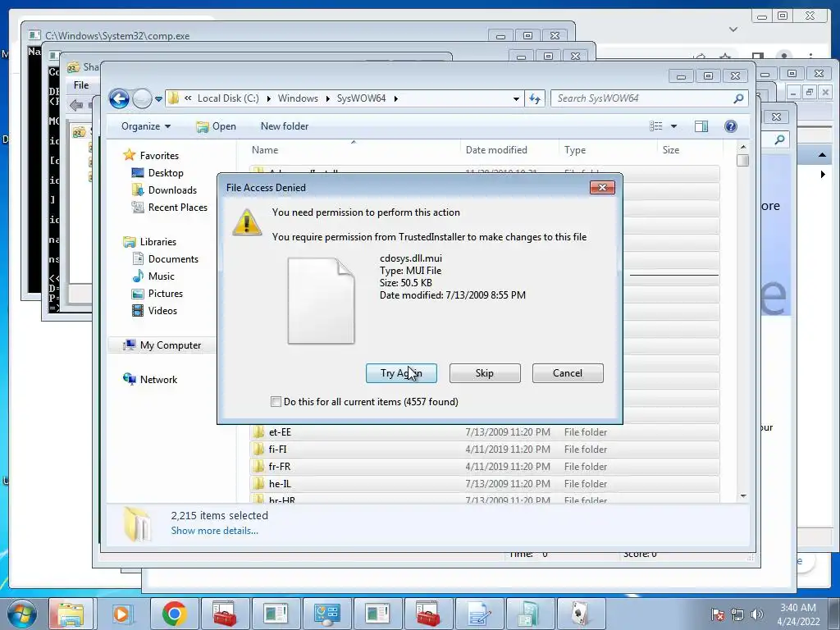Go back in the SysWOW64 Explorer window

[x=119, y=98]
